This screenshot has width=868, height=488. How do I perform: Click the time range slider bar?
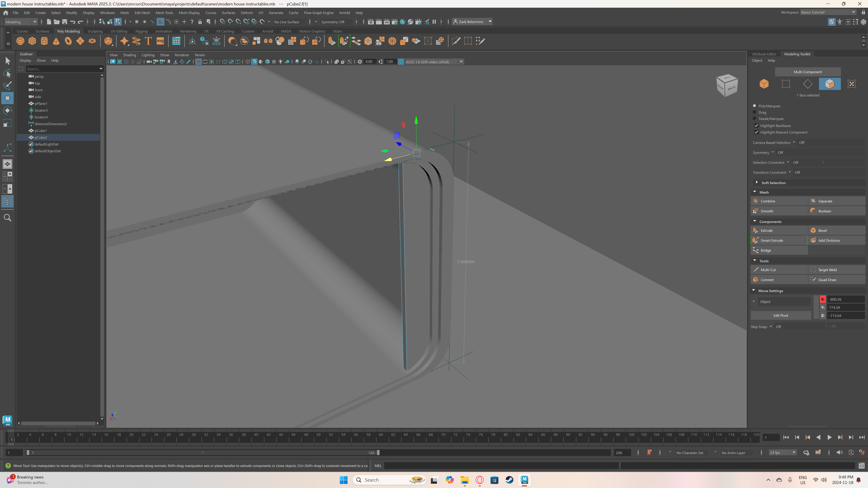tap(203, 453)
